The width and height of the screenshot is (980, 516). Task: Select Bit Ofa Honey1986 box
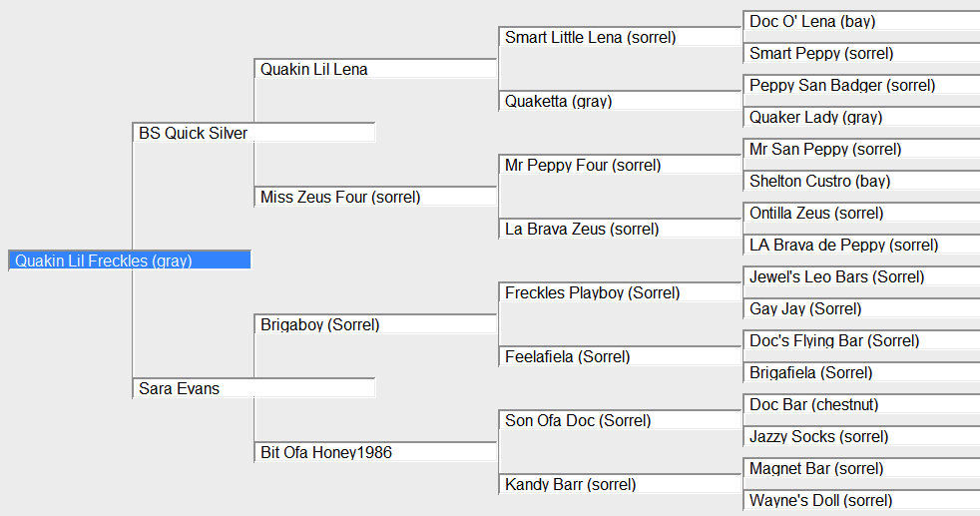(375, 452)
